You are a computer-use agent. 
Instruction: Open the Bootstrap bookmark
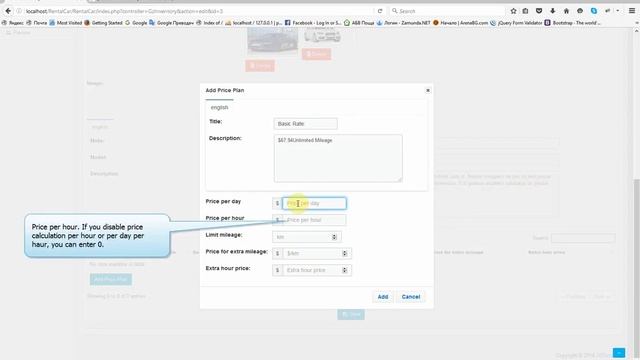click(573, 23)
